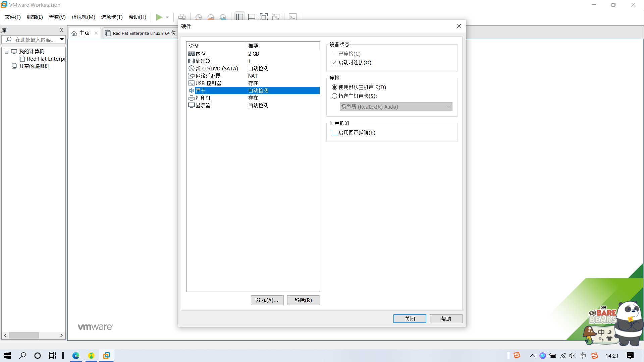The height and width of the screenshot is (362, 644).
Task: Select specify host sound card option
Action: (x=334, y=96)
